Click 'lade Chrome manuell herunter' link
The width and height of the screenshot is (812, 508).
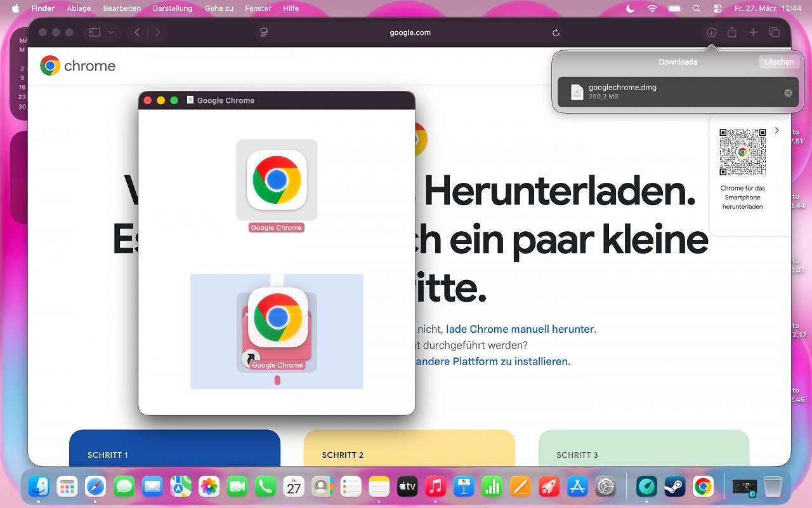[520, 329]
